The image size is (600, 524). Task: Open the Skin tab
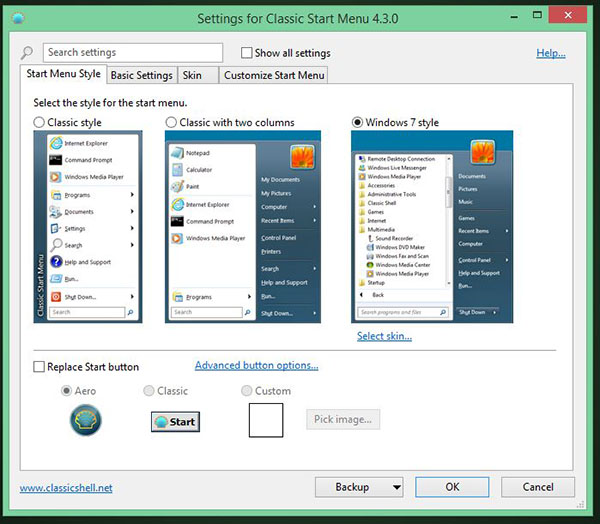click(x=198, y=75)
